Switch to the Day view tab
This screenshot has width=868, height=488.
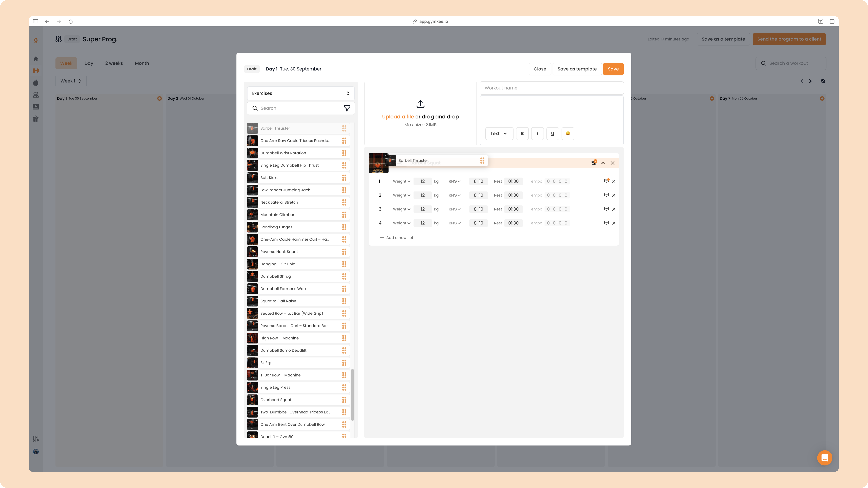pos(89,63)
